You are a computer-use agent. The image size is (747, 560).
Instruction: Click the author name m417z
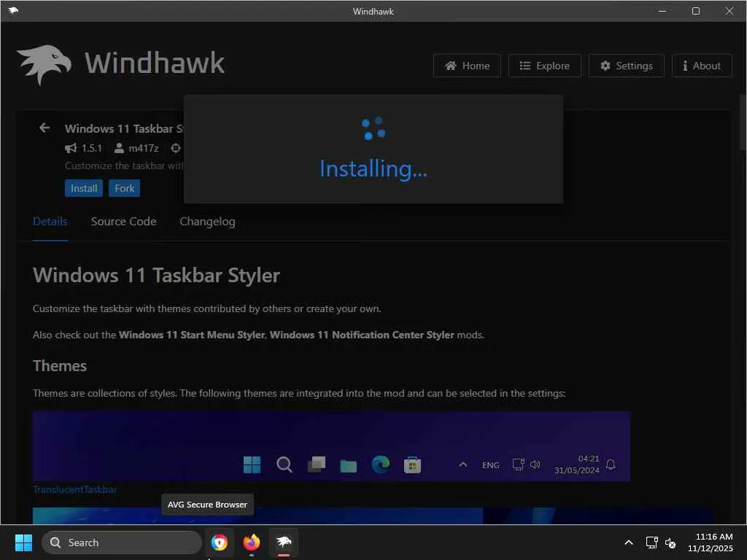pos(144,148)
